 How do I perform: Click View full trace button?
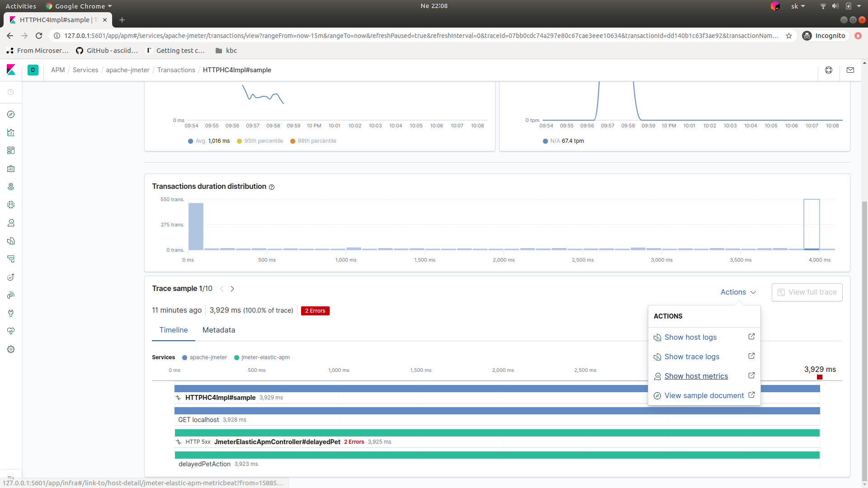pos(807,292)
